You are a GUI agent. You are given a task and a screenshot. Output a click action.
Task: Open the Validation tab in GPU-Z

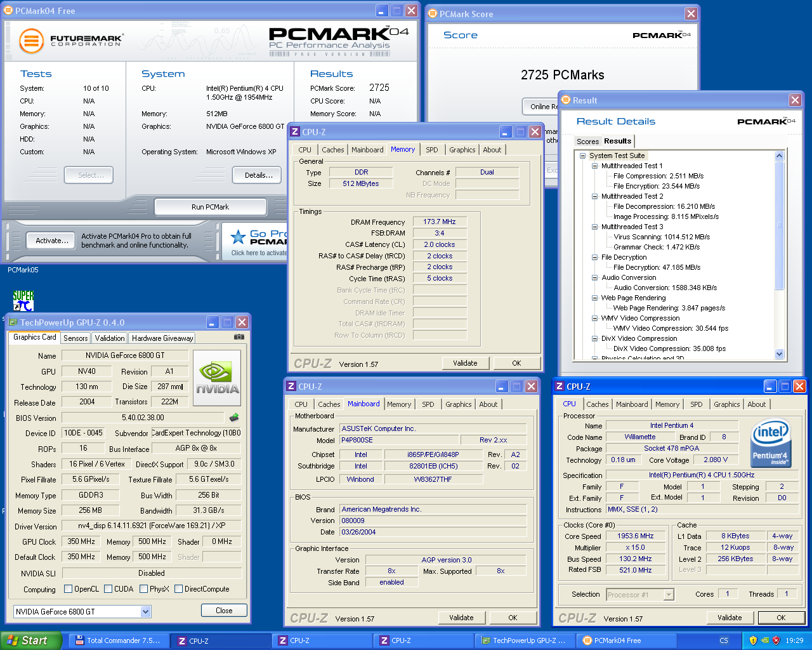(x=110, y=338)
